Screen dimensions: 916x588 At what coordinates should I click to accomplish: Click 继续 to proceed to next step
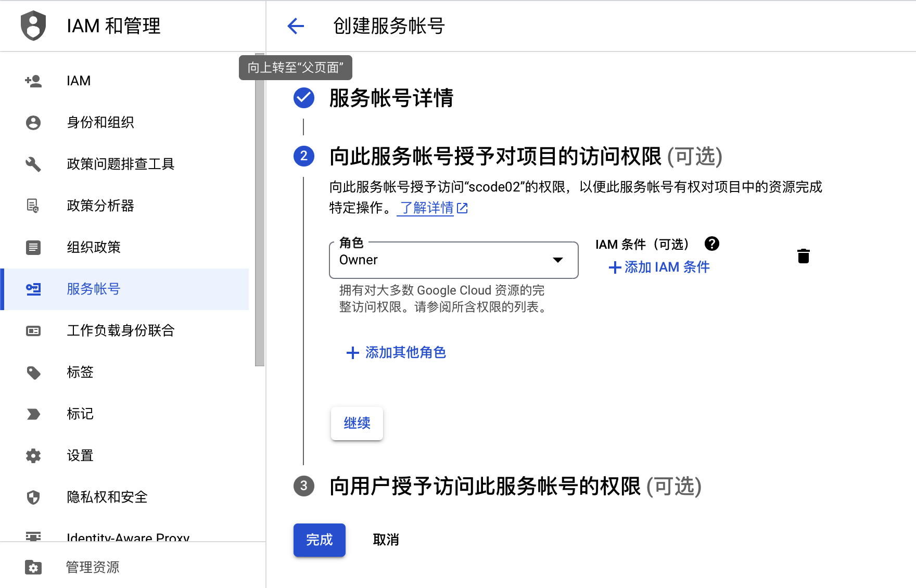coord(357,424)
